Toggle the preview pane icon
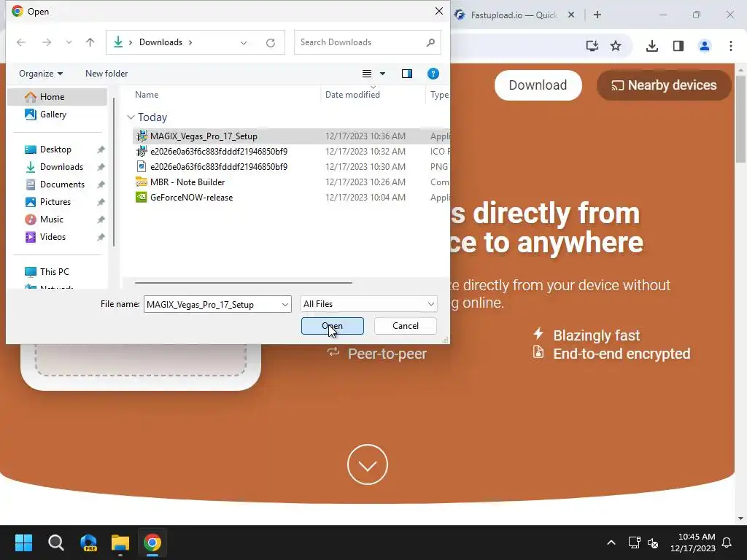This screenshot has width=747, height=560. point(407,74)
